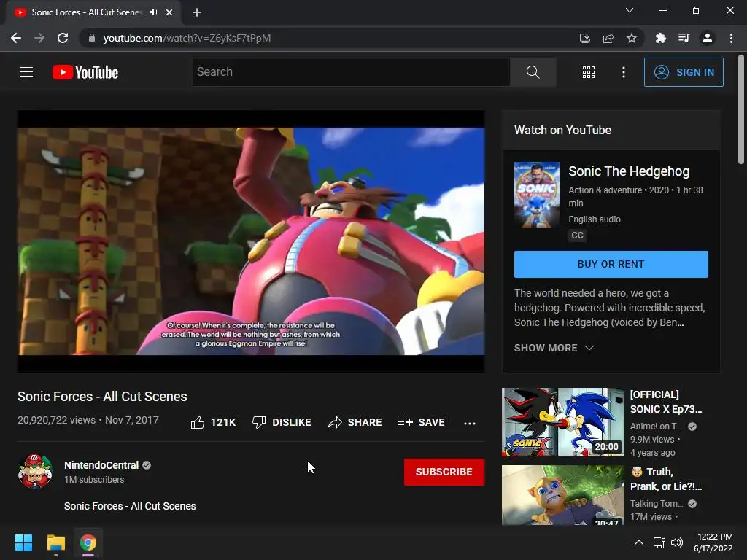Open volume control in tray
The height and width of the screenshot is (560, 747).
coord(676,542)
